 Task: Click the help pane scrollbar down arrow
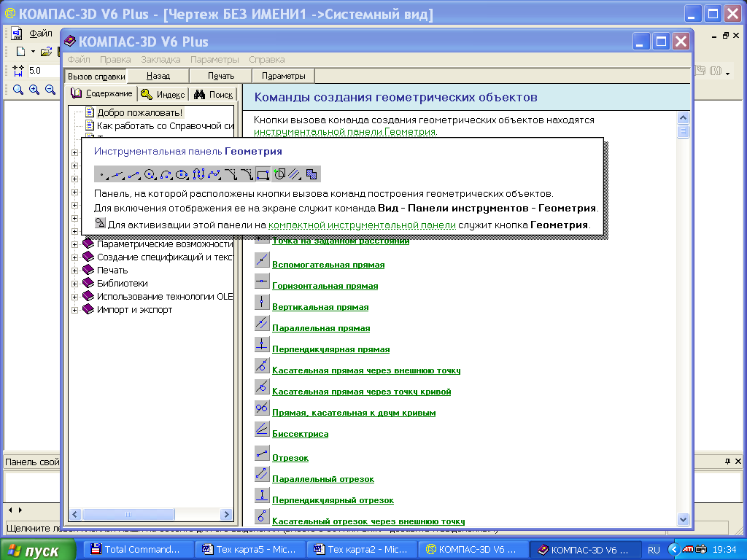[x=683, y=519]
